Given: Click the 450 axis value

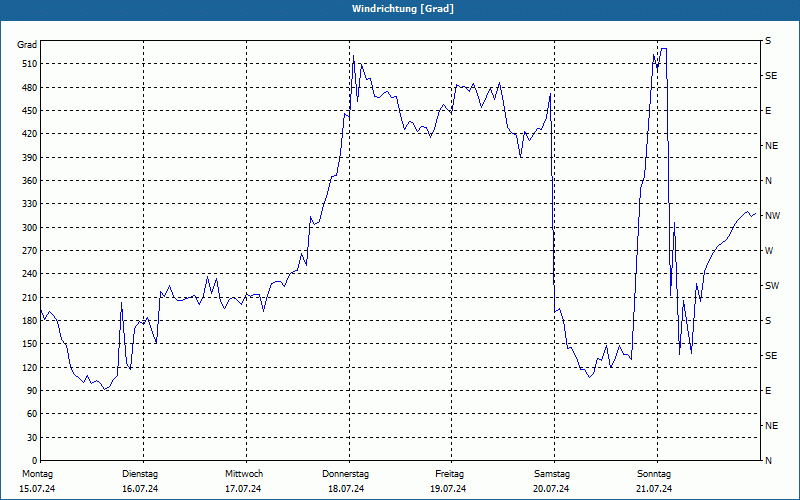Looking at the screenshot, I should pos(29,111).
